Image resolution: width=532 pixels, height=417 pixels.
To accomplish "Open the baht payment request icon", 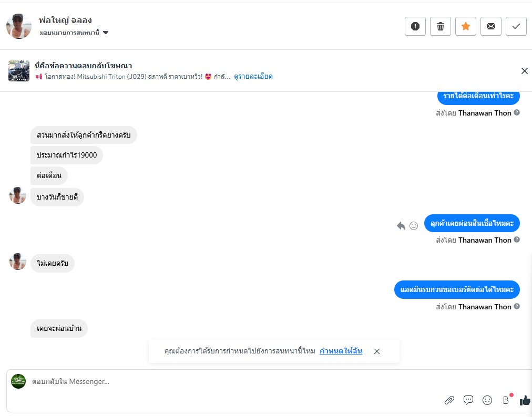I will point(506,400).
